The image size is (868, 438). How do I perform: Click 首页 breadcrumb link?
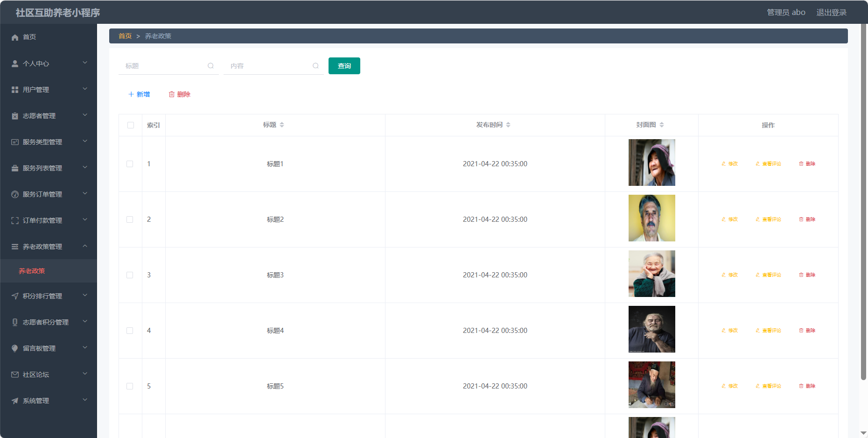click(125, 36)
